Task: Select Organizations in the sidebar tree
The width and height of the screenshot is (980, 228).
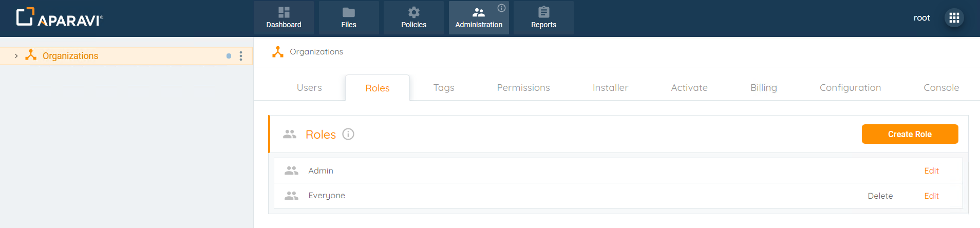Action: tap(70, 56)
